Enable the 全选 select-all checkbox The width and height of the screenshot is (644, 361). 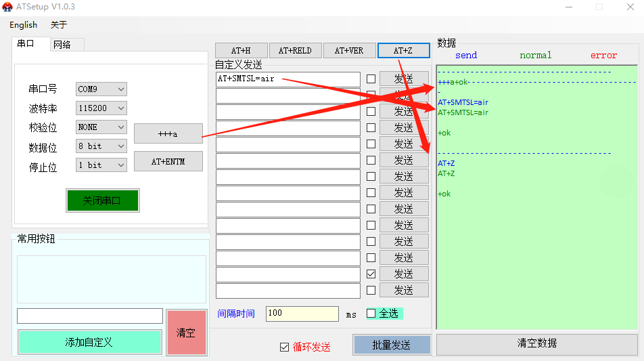371,313
